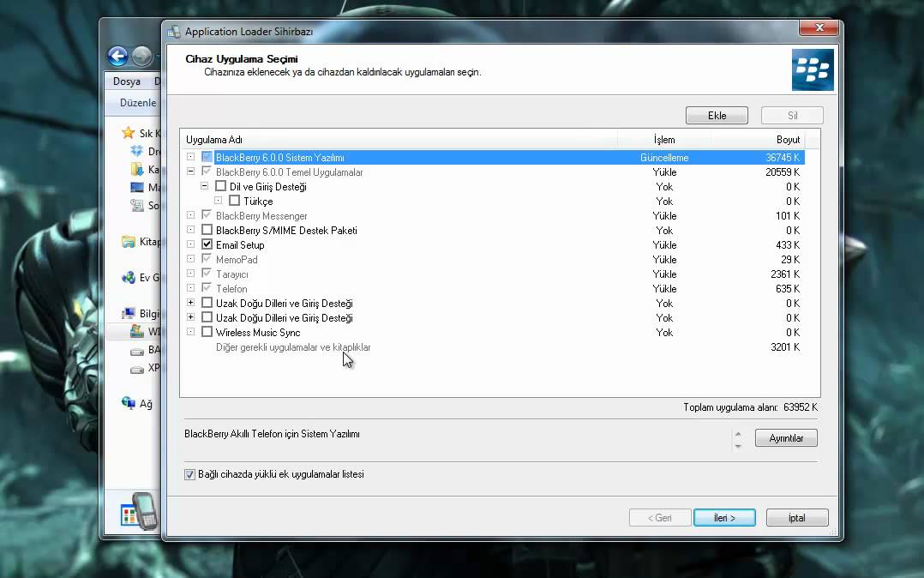Click the description scroll down arrow

coord(738,447)
